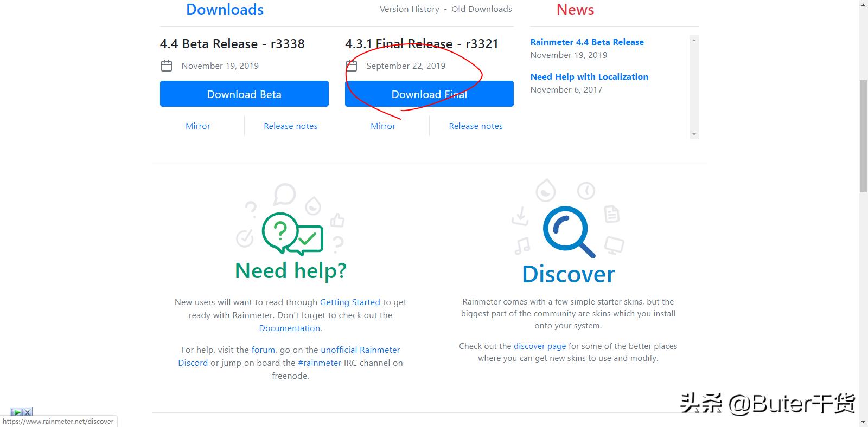The height and width of the screenshot is (427, 868).
Task: Click the 4.3.1 Final Release - r3321 title
Action: (x=422, y=43)
